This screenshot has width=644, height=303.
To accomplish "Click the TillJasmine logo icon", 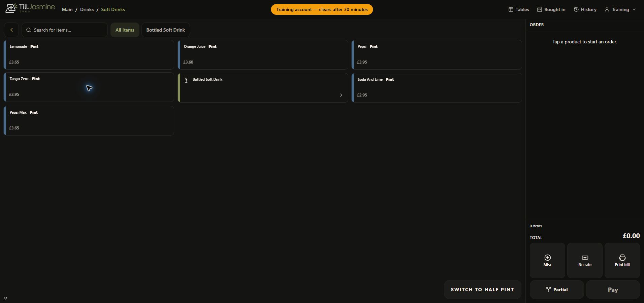I will click(x=11, y=8).
